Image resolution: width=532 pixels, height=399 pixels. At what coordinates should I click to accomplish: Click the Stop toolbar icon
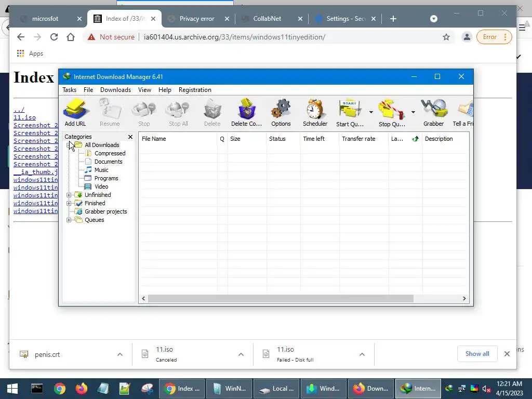[x=144, y=112]
